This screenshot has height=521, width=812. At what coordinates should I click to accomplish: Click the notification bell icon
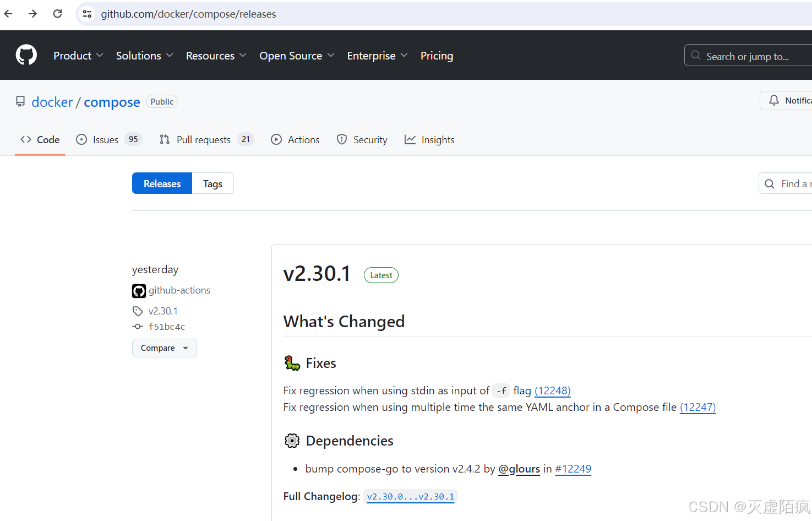click(774, 100)
